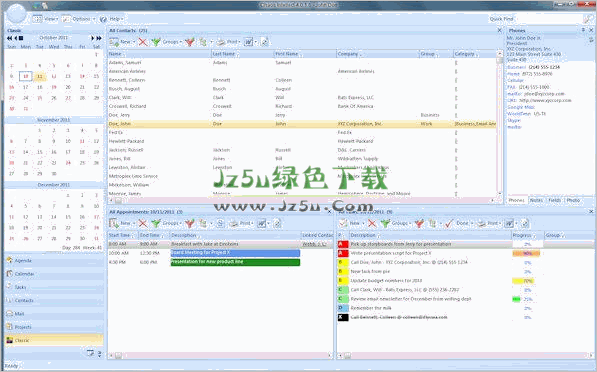
Task: Go to previous month in calendar
Action: tap(16, 38)
